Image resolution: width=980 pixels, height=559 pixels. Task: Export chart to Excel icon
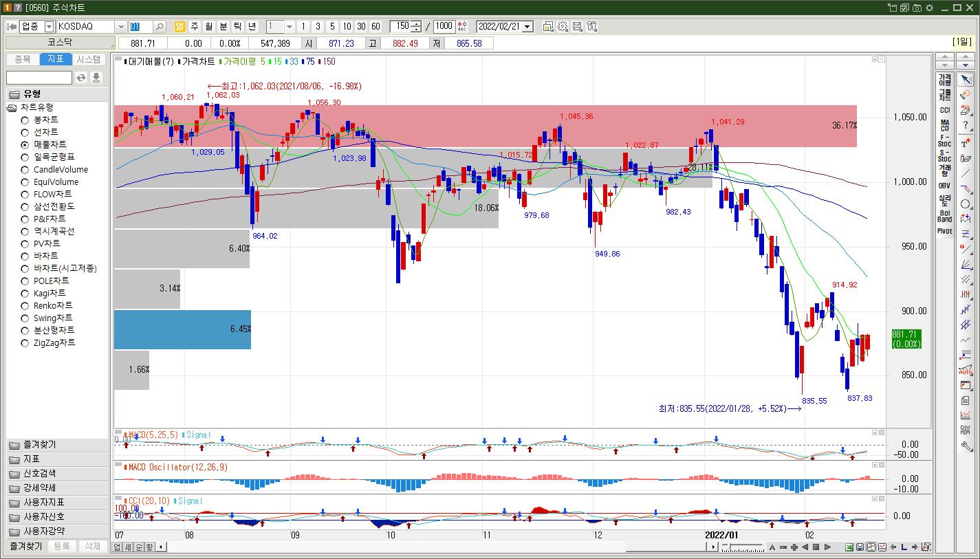[849, 547]
